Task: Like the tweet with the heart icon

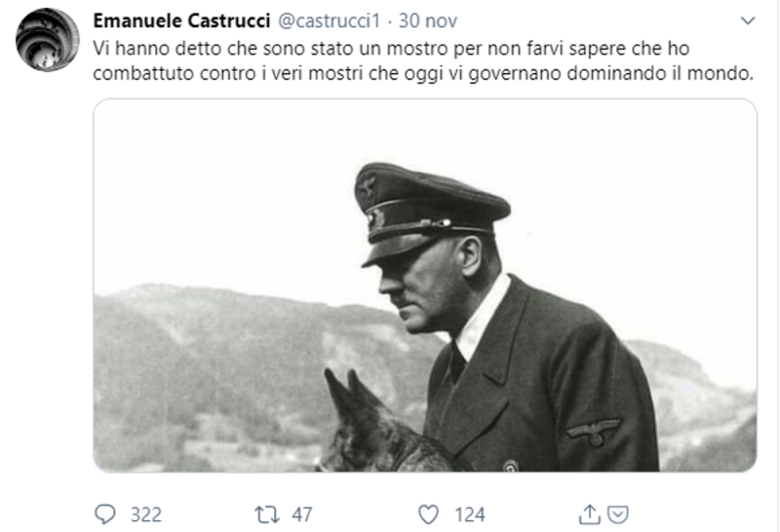Action: [428, 514]
